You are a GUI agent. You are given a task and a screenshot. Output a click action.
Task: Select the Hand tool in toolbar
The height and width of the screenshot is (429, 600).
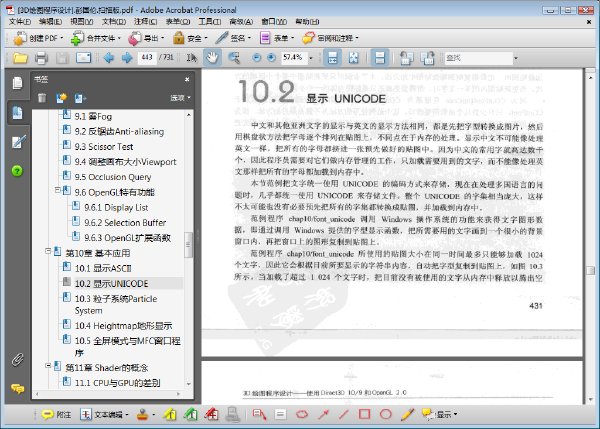(x=212, y=58)
